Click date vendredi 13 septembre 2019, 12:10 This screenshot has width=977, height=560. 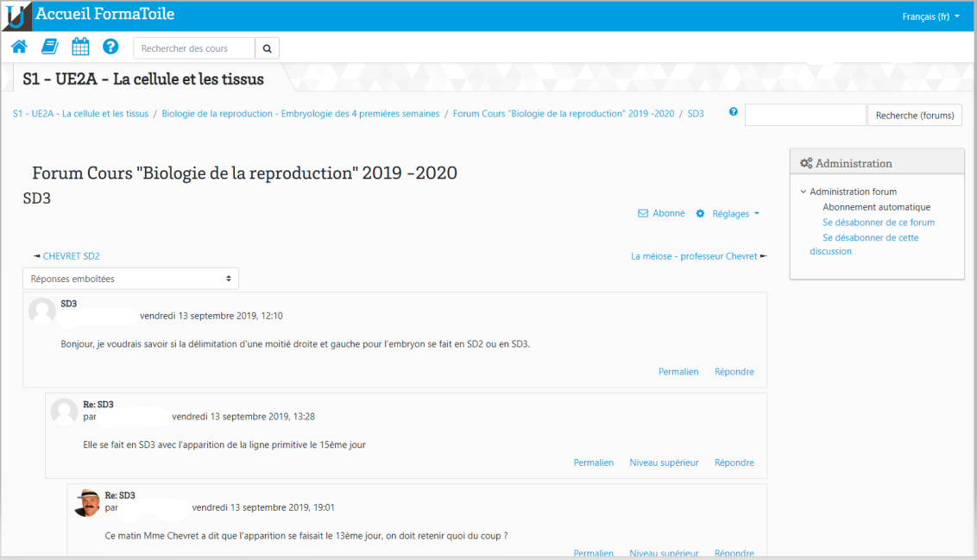coord(211,316)
